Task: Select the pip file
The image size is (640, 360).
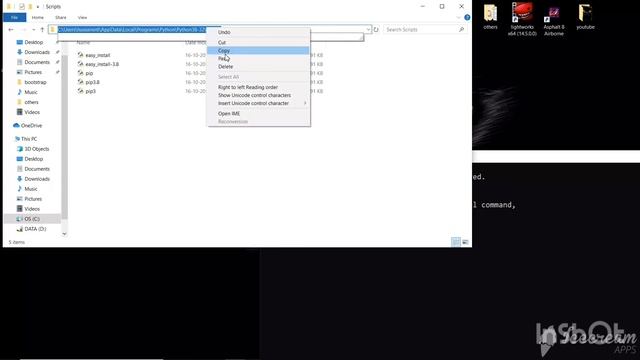Action: (x=89, y=73)
